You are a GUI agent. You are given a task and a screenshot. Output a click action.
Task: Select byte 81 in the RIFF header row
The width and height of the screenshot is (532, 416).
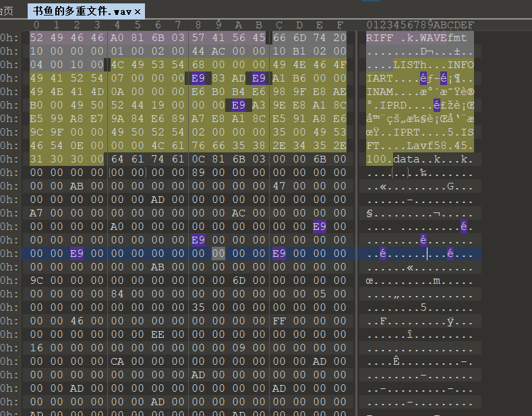pos(138,38)
